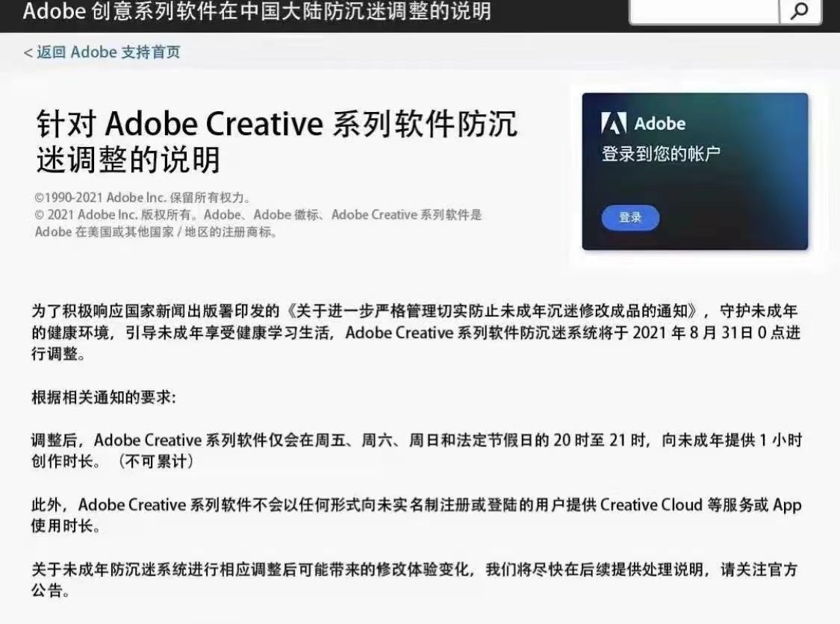Click the ©1990-2021 Adobe Inc. copyright line
The image size is (840, 624).
142,198
